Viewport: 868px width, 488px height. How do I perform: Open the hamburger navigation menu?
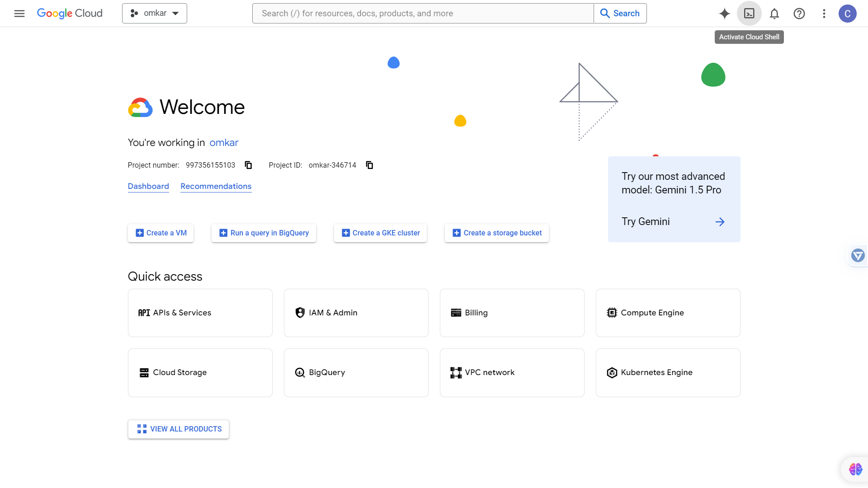pyautogui.click(x=19, y=14)
